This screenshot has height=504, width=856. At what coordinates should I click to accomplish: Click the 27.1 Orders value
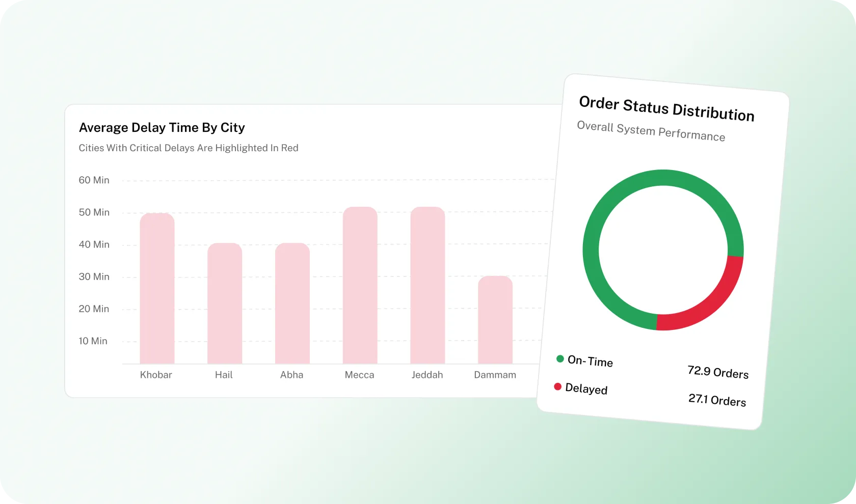click(717, 400)
